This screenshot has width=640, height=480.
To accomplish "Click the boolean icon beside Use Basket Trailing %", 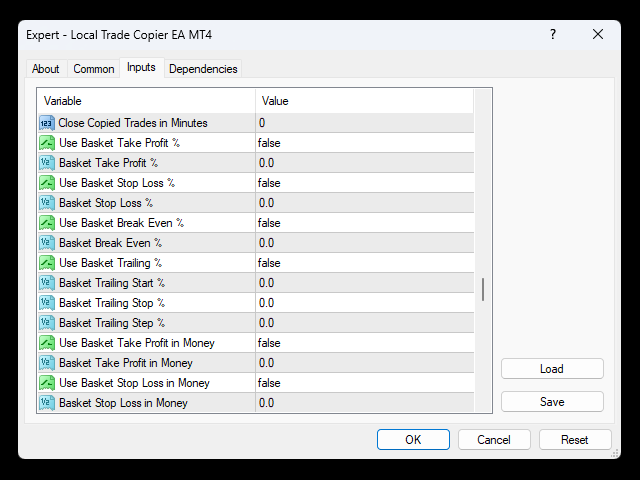I will pos(47,263).
